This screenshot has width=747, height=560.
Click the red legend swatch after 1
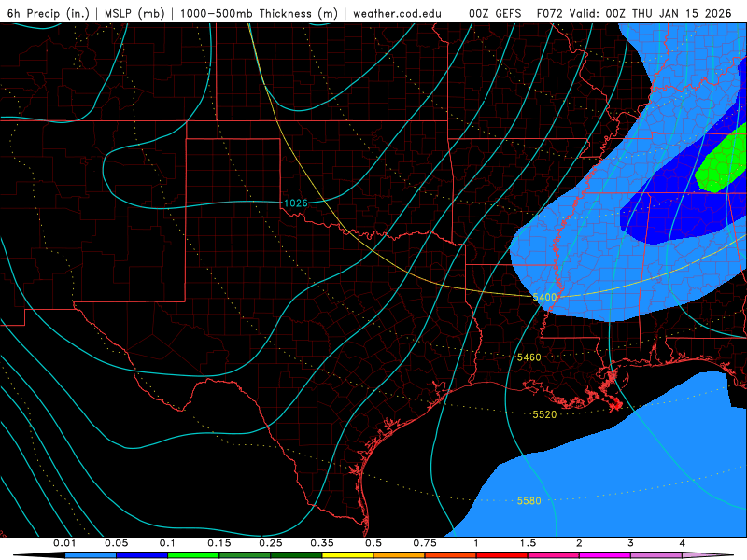[502, 555]
